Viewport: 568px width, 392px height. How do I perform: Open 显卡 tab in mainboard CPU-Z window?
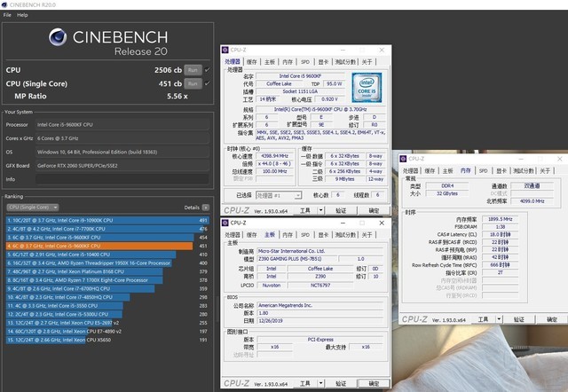click(x=323, y=235)
